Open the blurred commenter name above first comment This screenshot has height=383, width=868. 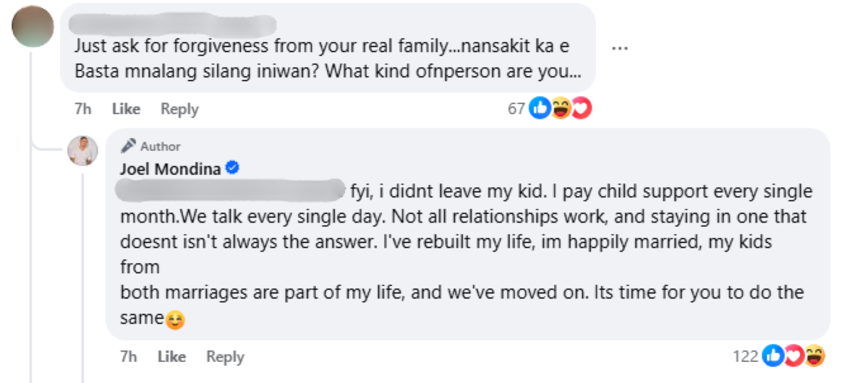(174, 23)
